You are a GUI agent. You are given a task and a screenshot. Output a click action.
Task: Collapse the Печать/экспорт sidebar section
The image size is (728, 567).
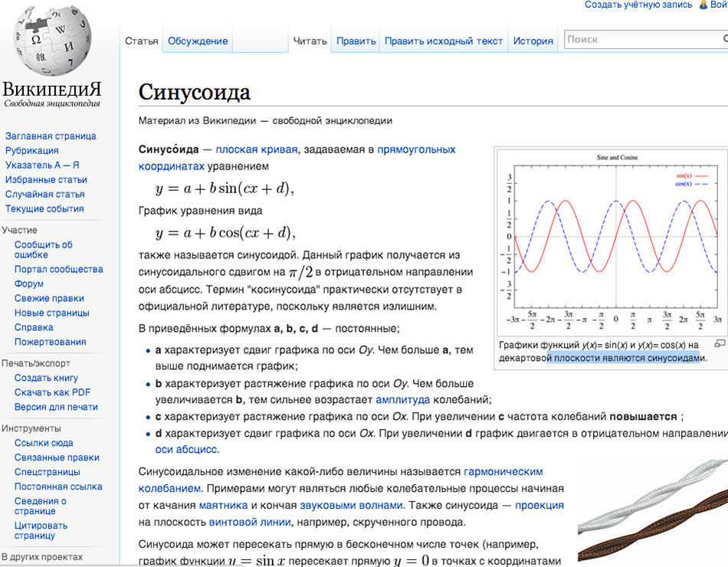[35, 363]
